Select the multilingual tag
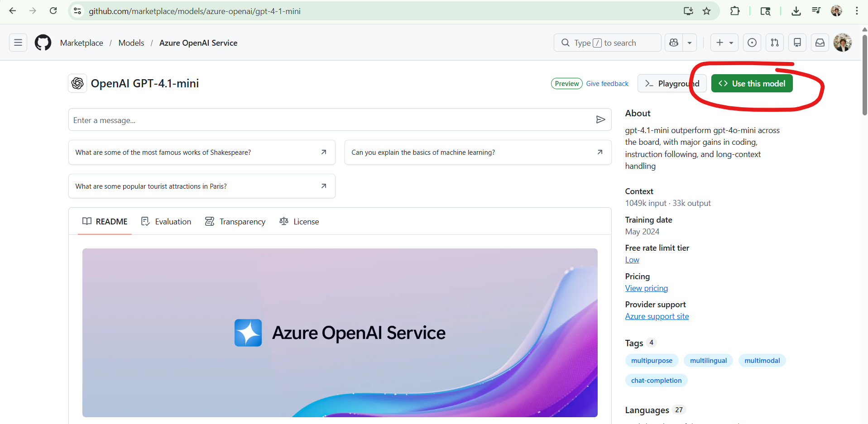Image resolution: width=868 pixels, height=424 pixels. click(708, 361)
